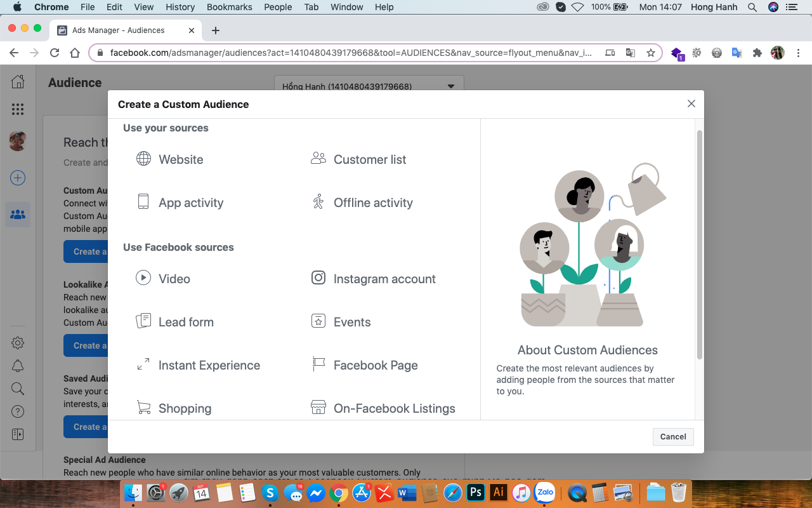812x508 pixels.
Task: Open the People menu
Action: tap(278, 7)
